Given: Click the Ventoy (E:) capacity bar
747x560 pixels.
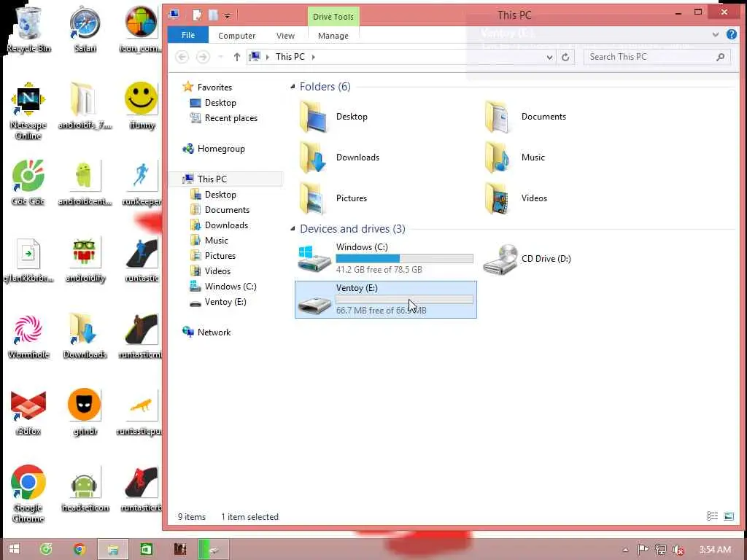Looking at the screenshot, I should pyautogui.click(x=404, y=300).
